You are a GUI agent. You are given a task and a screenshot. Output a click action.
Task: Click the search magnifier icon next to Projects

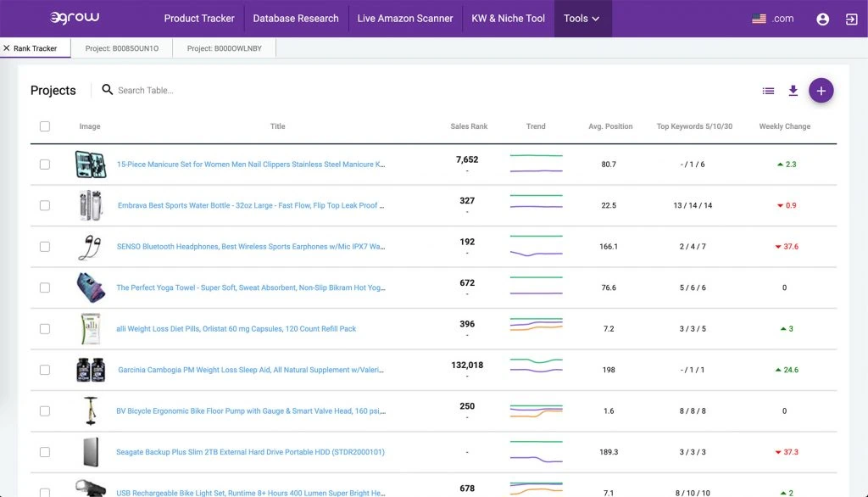coord(106,89)
